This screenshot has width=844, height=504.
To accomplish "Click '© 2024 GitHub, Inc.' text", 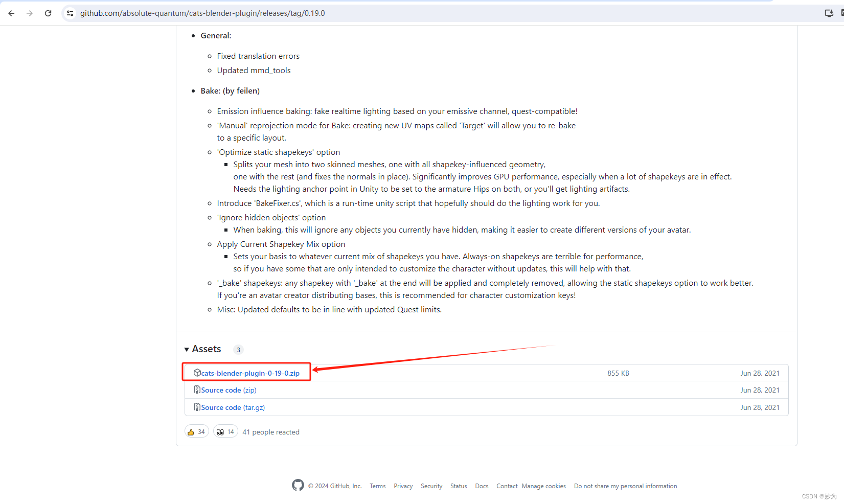I will 335,486.
